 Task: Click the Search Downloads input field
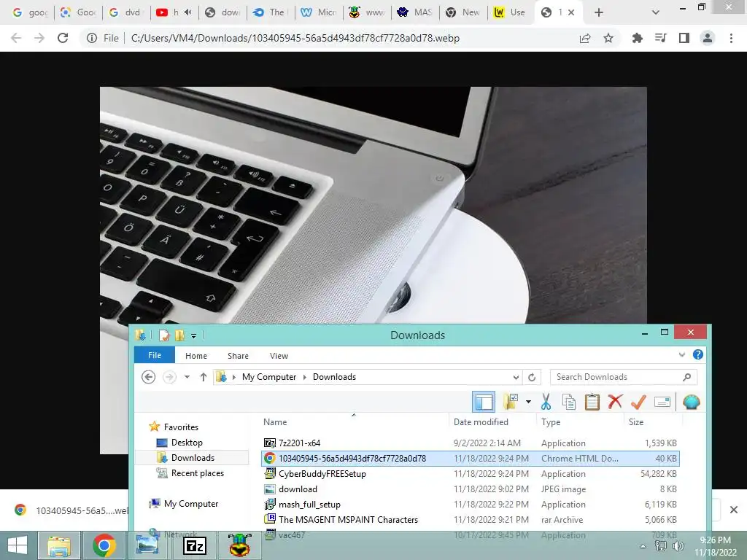624,377
